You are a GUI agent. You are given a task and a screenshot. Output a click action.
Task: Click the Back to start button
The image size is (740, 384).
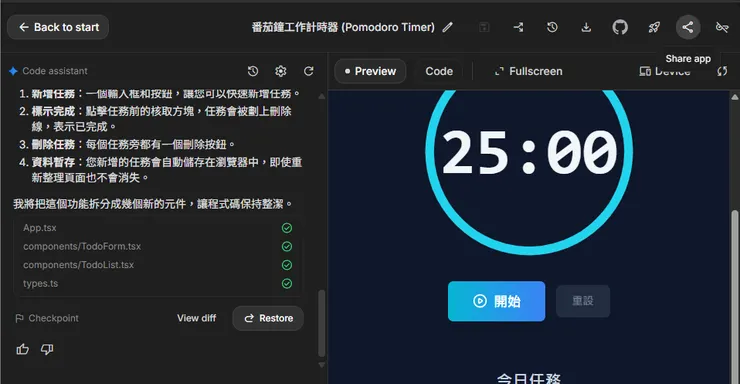(x=58, y=27)
